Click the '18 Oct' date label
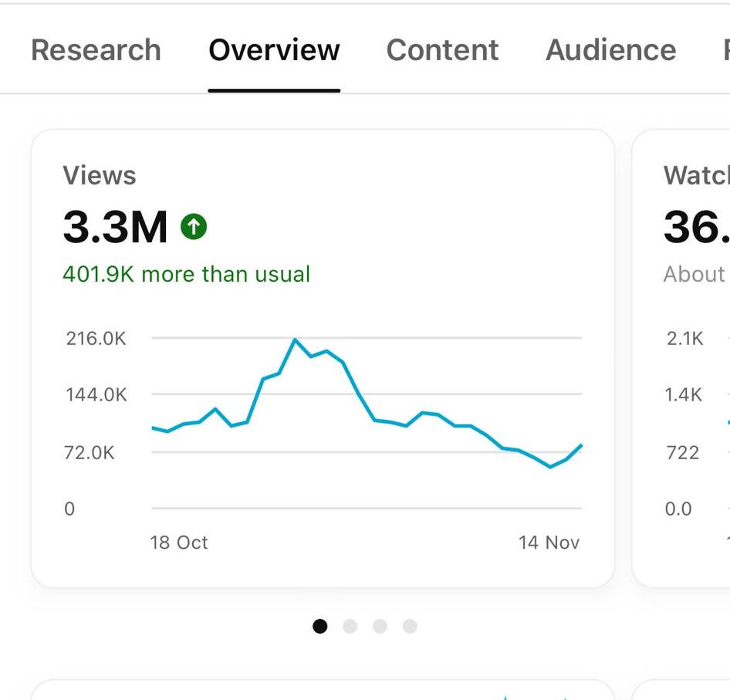The width and height of the screenshot is (730, 700). [179, 543]
